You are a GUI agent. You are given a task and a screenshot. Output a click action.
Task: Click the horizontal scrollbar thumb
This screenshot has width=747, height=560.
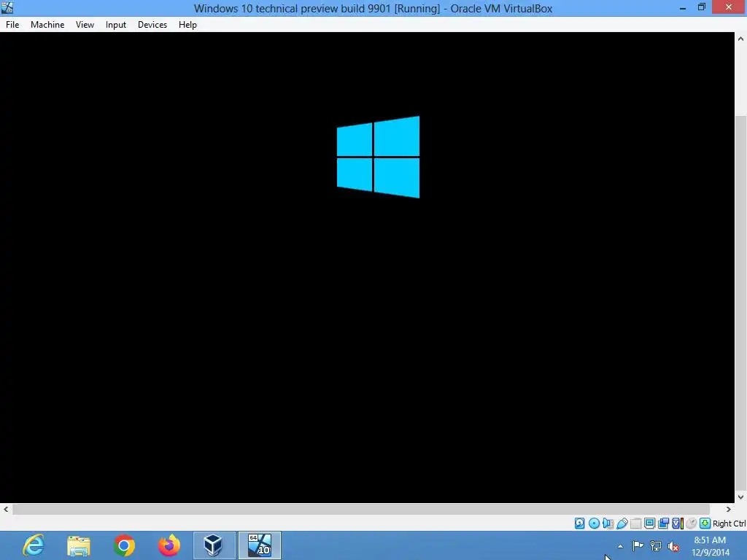pos(361,509)
